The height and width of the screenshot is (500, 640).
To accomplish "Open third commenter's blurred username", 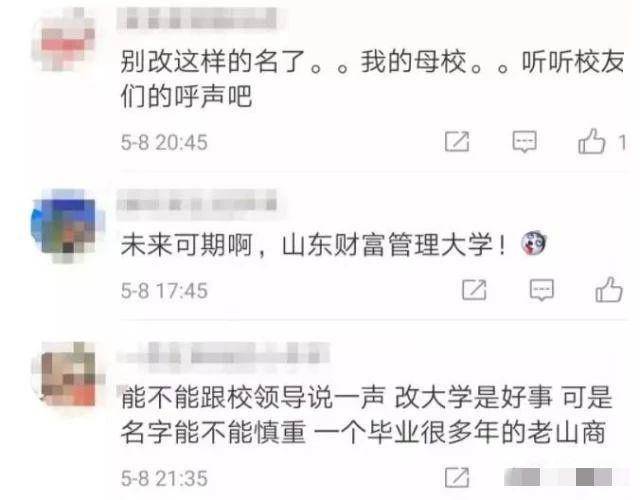I will click(x=224, y=353).
